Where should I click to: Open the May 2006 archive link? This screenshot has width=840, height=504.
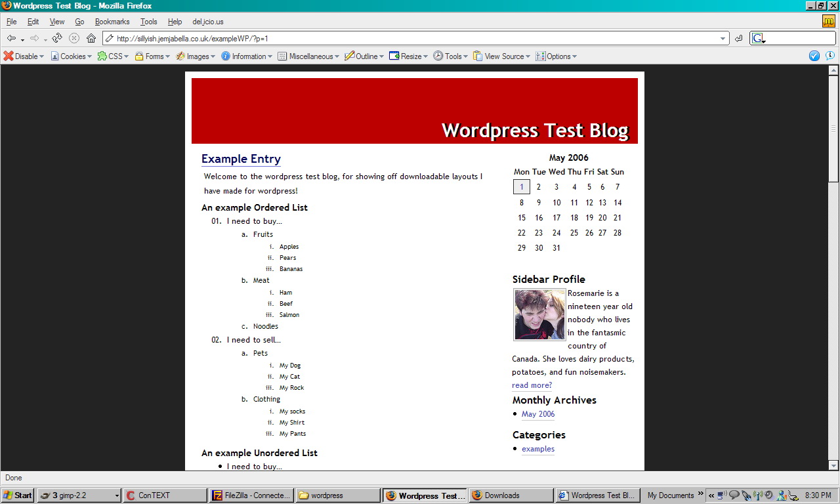[537, 414]
